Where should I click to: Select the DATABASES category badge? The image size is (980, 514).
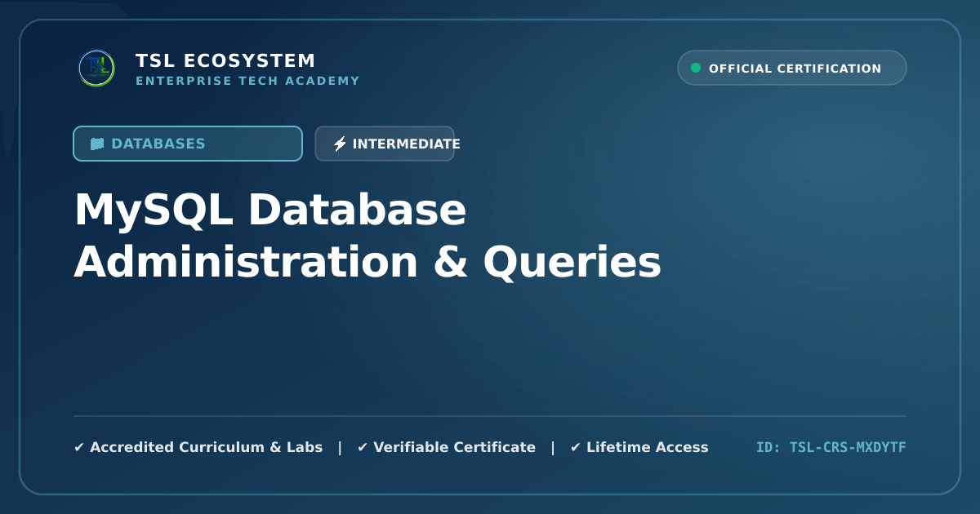click(188, 144)
